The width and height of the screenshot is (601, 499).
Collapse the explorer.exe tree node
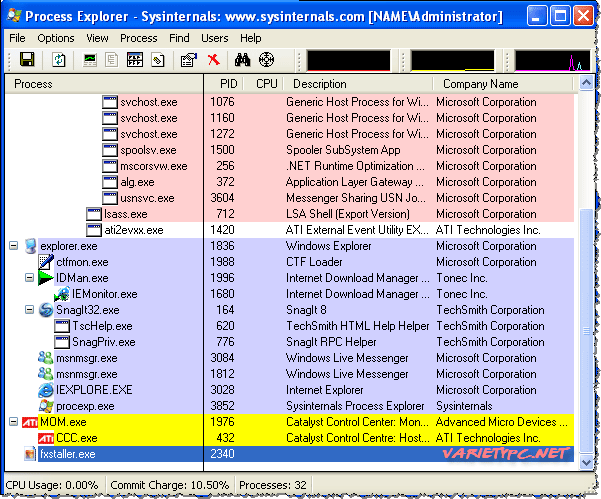pyautogui.click(x=13, y=246)
